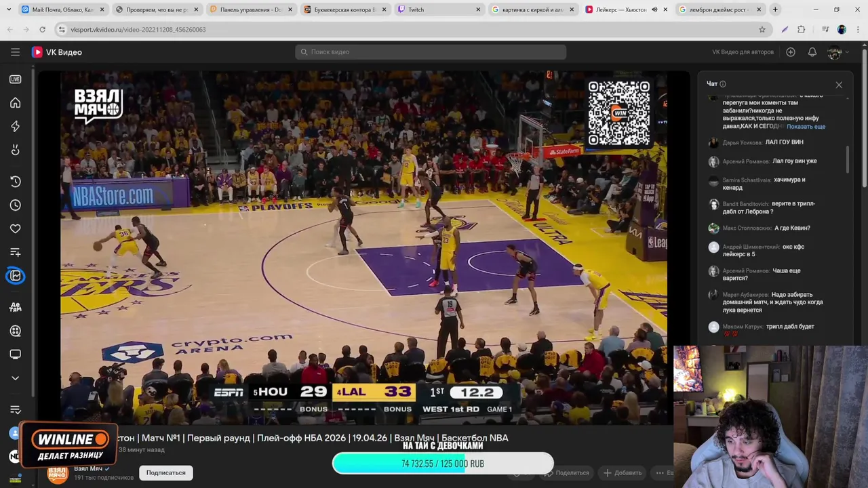Open VK Видео для авторов link

(743, 52)
